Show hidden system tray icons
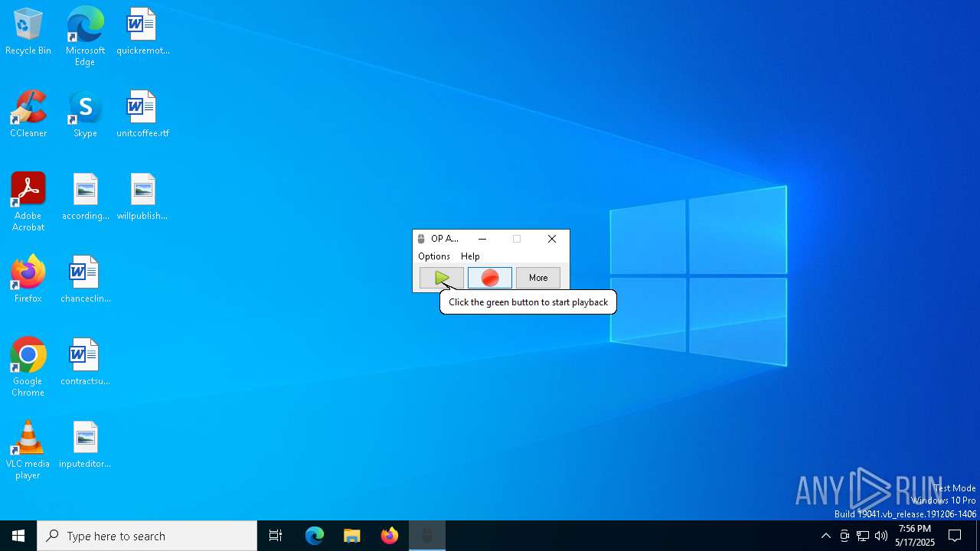Viewport: 980px width, 551px height. point(826,536)
